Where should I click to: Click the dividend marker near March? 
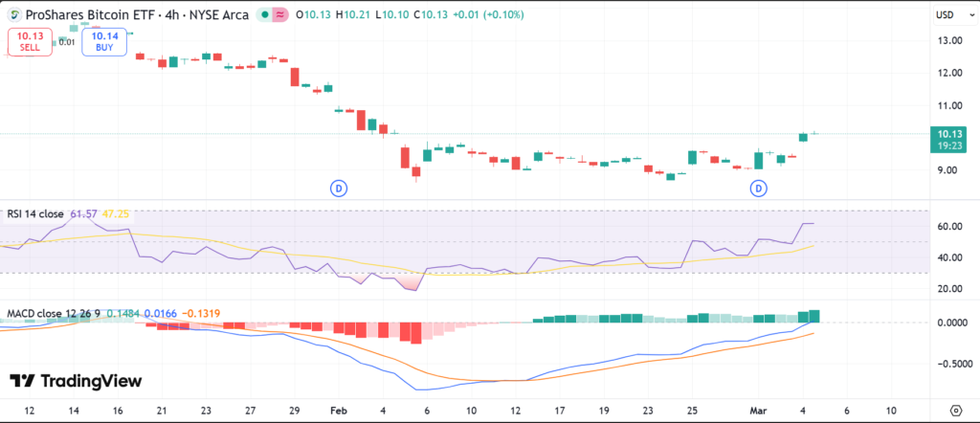pyautogui.click(x=759, y=188)
